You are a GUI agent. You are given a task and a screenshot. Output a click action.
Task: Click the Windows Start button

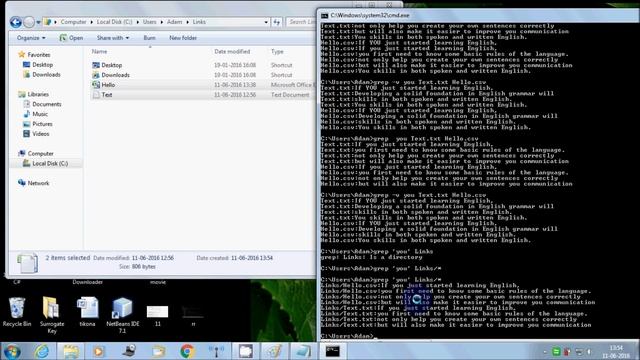(x=12, y=351)
